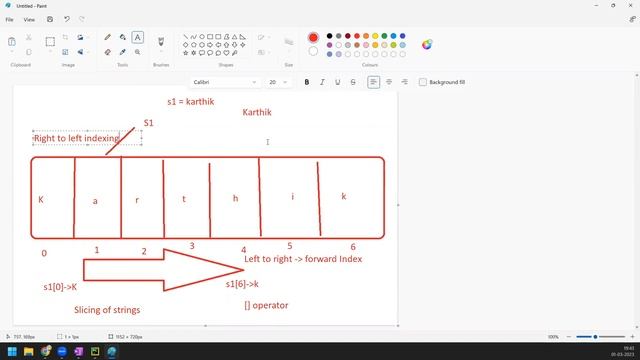Image resolution: width=640 pixels, height=360 pixels.
Task: Open the Calibri font family dropdown
Action: coord(225,82)
